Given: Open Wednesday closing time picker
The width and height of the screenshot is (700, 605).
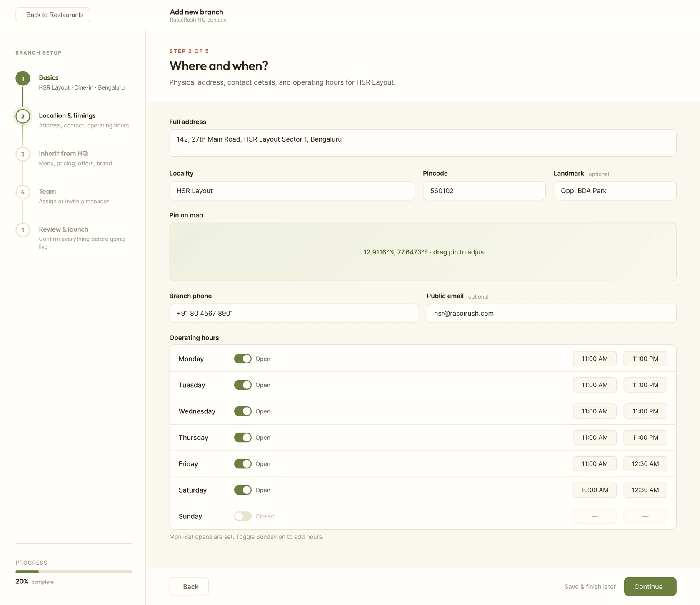Looking at the screenshot, I should pyautogui.click(x=645, y=411).
